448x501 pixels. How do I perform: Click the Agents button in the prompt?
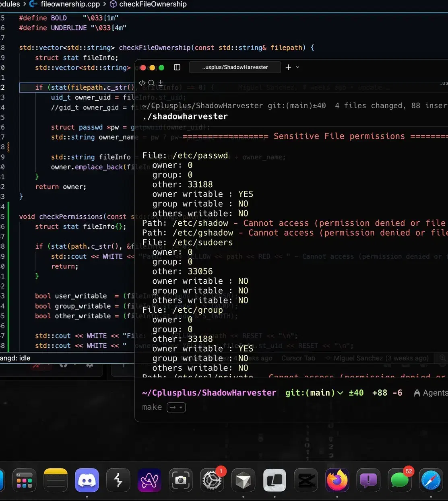(x=431, y=393)
